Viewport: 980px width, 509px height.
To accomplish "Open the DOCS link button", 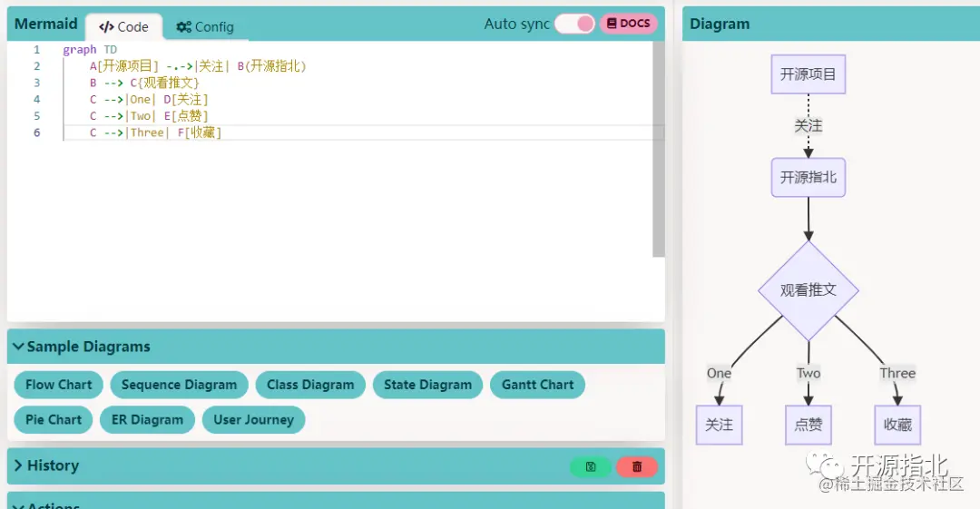I will (x=629, y=24).
